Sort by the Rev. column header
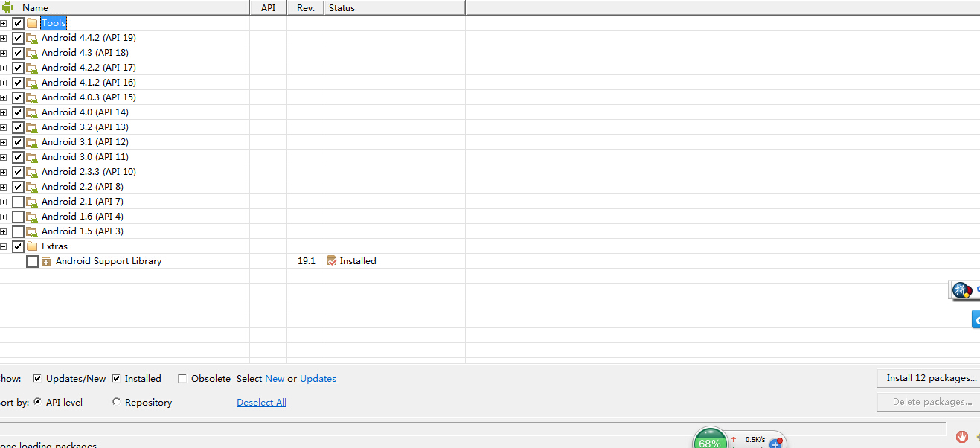 pos(305,7)
